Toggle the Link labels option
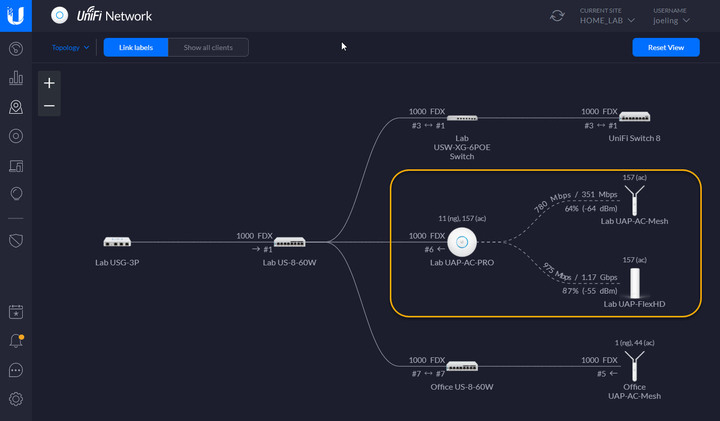The width and height of the screenshot is (720, 421). (136, 47)
